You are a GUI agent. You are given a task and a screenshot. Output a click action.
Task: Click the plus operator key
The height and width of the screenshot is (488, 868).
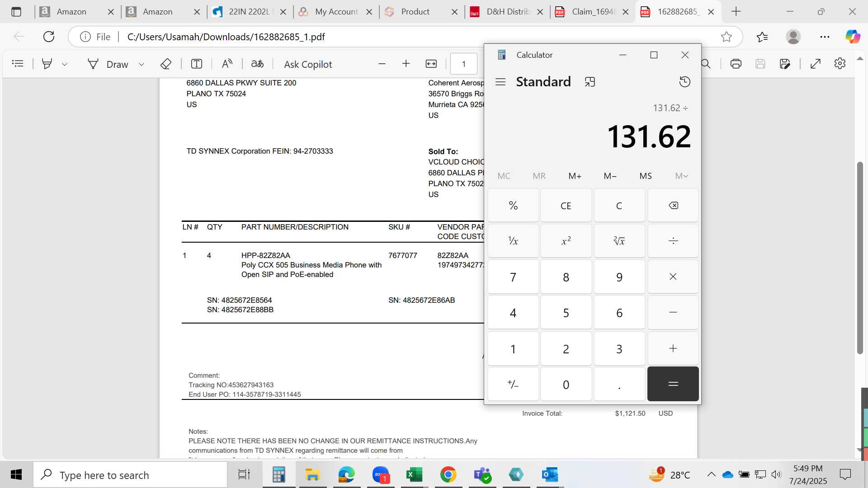(x=673, y=348)
